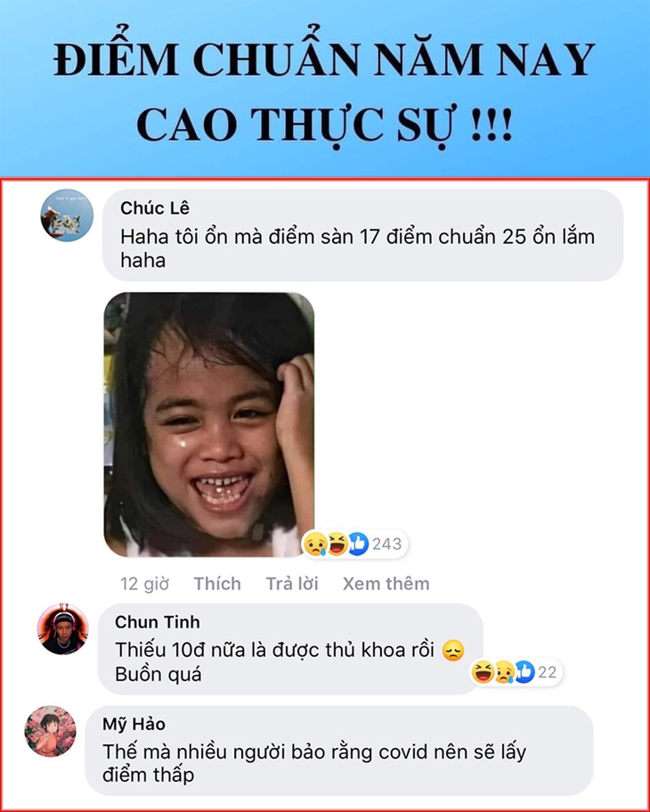Open the crying girl meme image

click(x=209, y=426)
